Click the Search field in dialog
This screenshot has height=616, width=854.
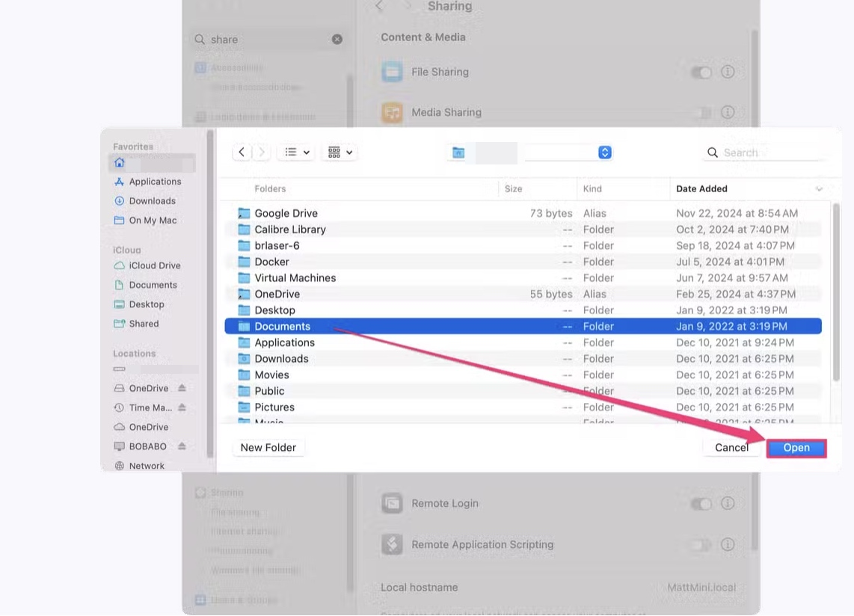764,153
